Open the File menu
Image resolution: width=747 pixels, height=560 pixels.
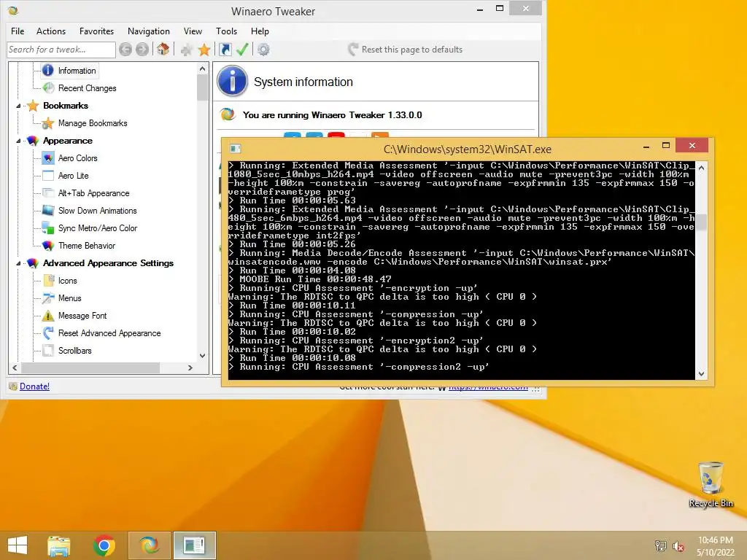tap(18, 31)
